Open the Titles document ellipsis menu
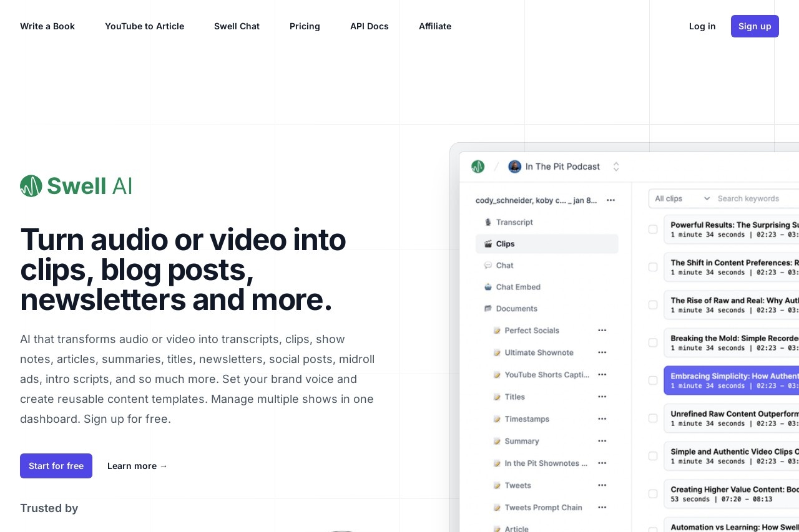This screenshot has height=532, width=799. 602,397
